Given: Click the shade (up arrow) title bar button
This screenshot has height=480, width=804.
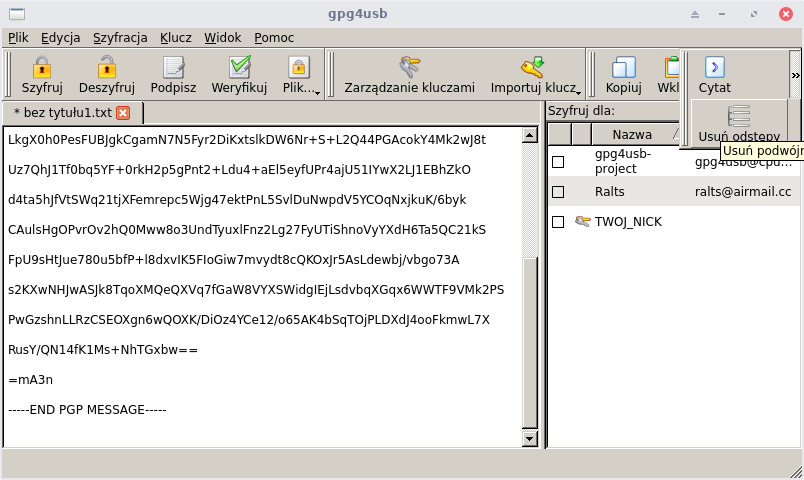Looking at the screenshot, I should point(695,14).
